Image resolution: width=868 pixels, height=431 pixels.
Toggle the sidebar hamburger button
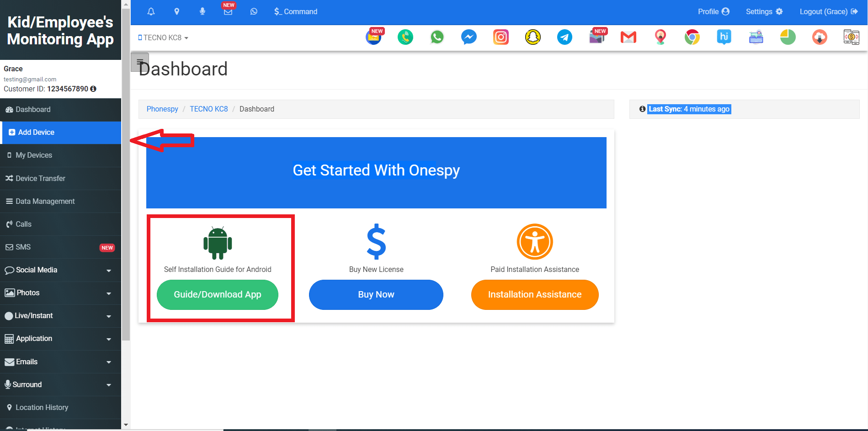(x=139, y=62)
